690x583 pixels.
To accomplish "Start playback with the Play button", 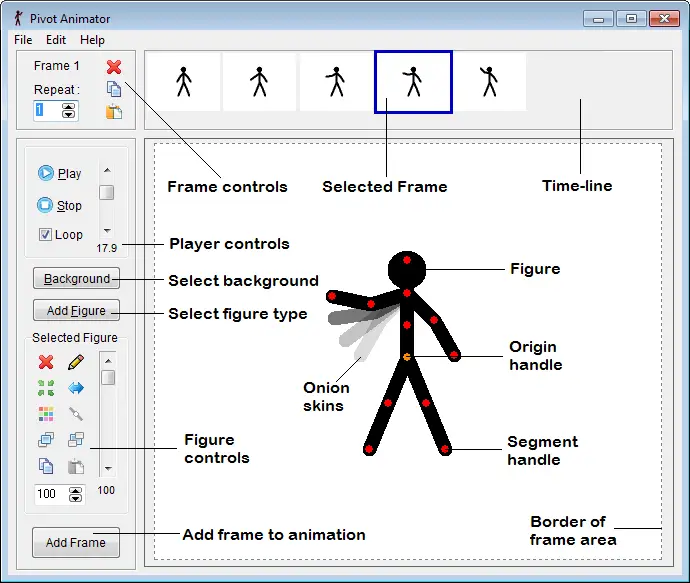I will pyautogui.click(x=59, y=173).
